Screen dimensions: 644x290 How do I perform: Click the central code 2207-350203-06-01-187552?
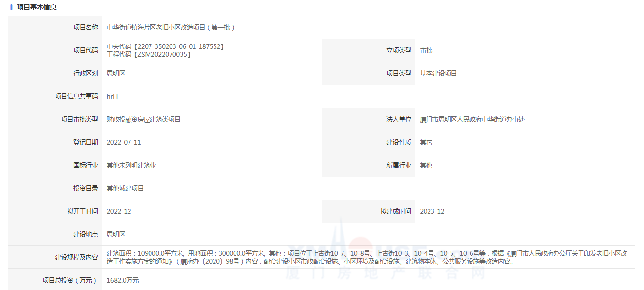coord(166,46)
